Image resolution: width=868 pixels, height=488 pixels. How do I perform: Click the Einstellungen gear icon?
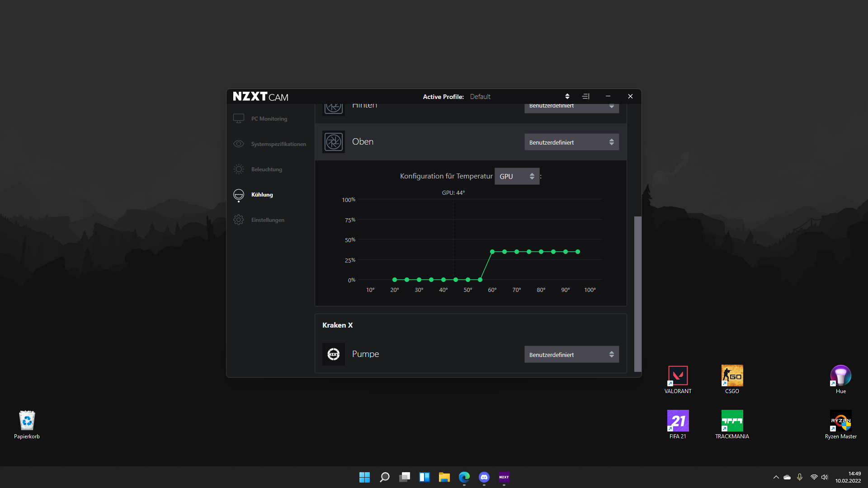[x=239, y=220]
